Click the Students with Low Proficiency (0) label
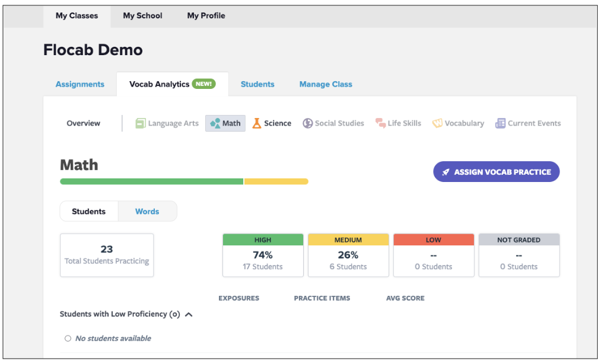Image resolution: width=598 pixels, height=364 pixels. coord(120,314)
